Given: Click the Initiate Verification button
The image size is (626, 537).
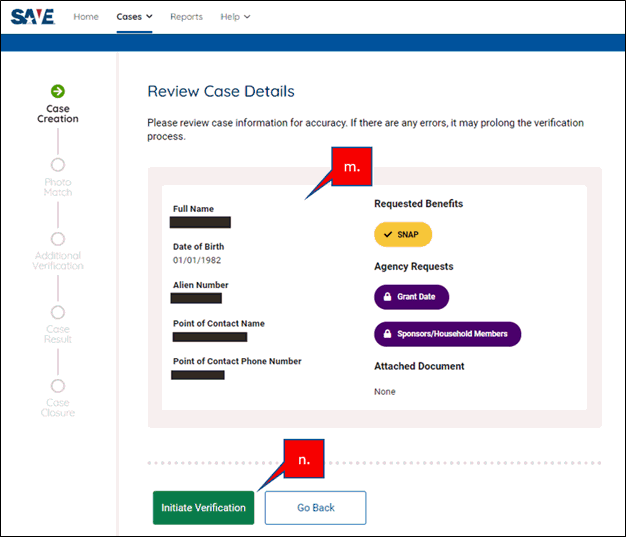Looking at the screenshot, I should [x=203, y=507].
